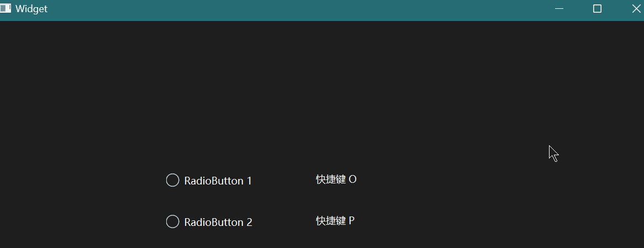The height and width of the screenshot is (248, 644).
Task: Click the "RadioButton 1" text label
Action: 218,181
